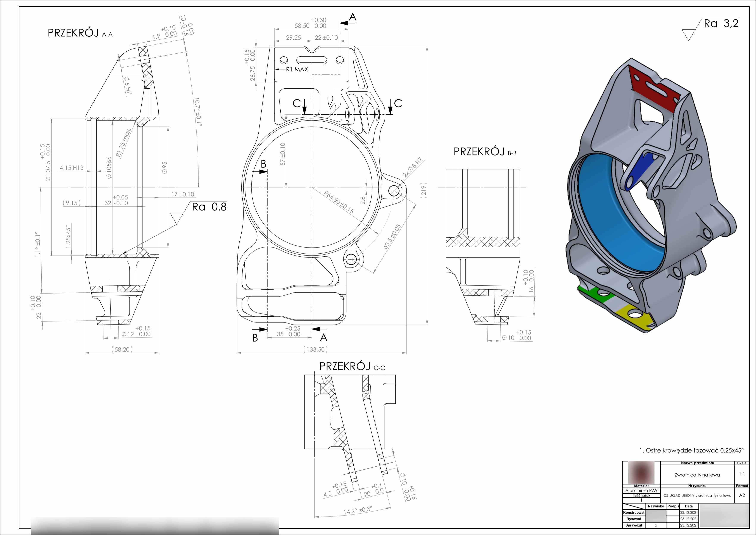The width and height of the screenshot is (756, 535).
Task: Click the material Aluminium PA9 cell
Action: click(641, 491)
